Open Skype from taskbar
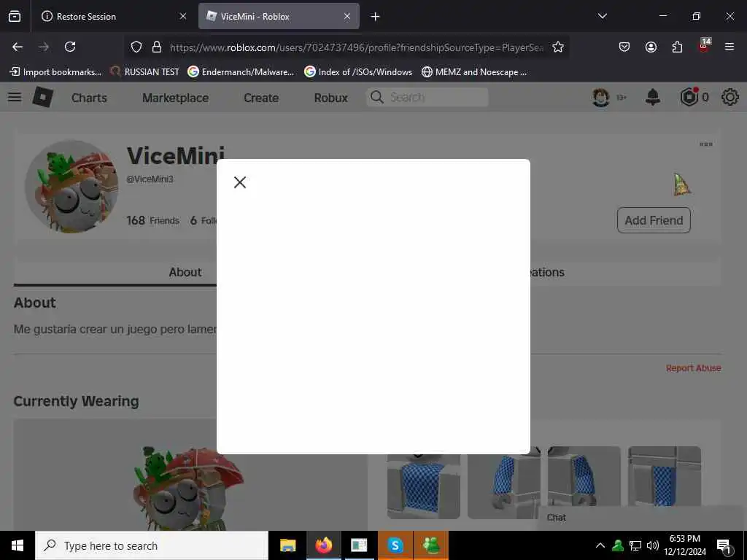Screen dimensions: 747x560 [x=395, y=545]
